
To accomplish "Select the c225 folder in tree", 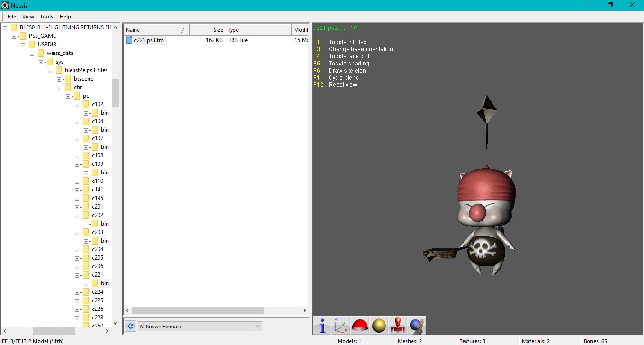I will pyautogui.click(x=98, y=300).
